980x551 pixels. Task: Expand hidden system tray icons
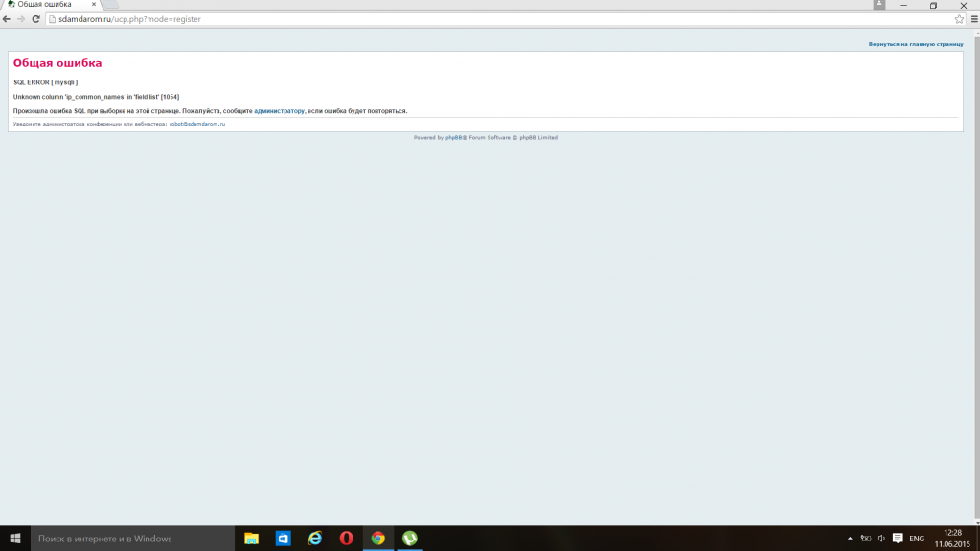(851, 539)
